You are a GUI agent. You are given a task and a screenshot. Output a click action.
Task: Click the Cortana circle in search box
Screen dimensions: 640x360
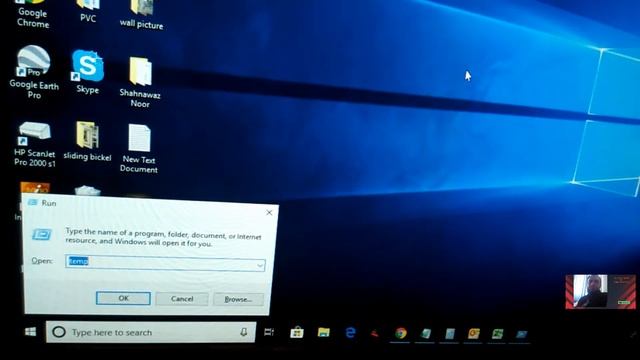(59, 332)
